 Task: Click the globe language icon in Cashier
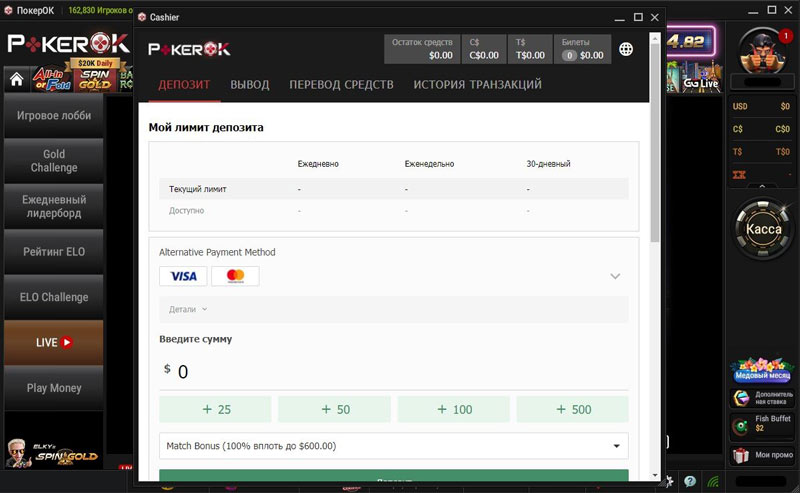click(626, 49)
